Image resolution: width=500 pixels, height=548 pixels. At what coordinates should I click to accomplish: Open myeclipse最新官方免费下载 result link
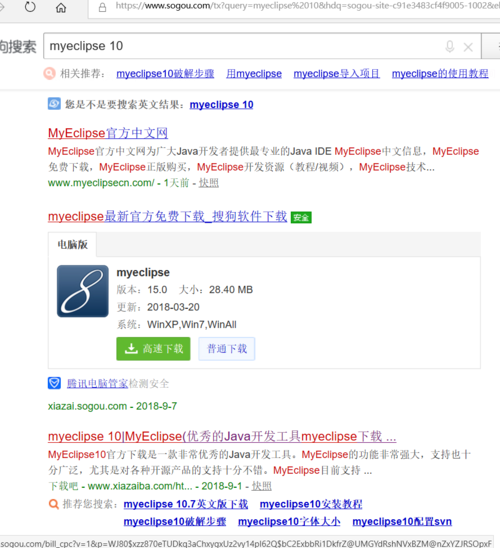[x=167, y=217]
